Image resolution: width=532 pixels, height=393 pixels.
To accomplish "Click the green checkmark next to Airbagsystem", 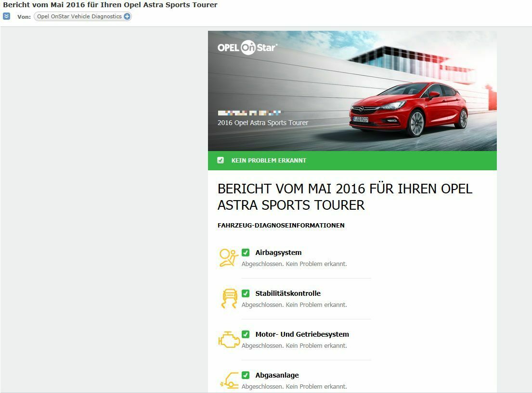I will pyautogui.click(x=246, y=252).
